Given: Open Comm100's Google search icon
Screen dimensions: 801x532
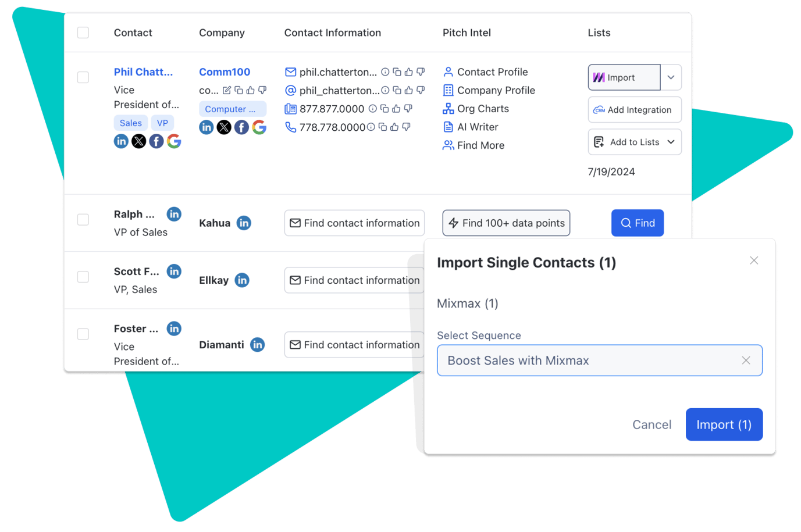Looking at the screenshot, I should 259,127.
